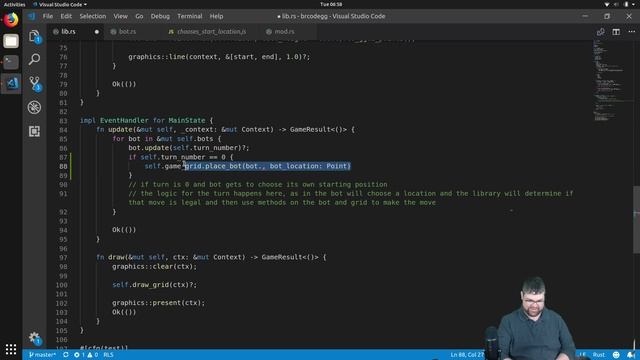Open the Source Control view
The height and width of the screenshot is (360, 640).
[34, 83]
